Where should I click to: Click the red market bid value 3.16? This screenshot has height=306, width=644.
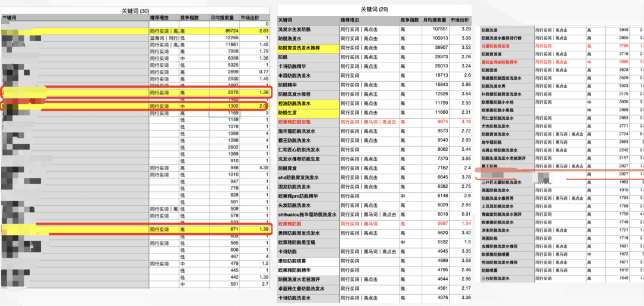click(x=466, y=122)
